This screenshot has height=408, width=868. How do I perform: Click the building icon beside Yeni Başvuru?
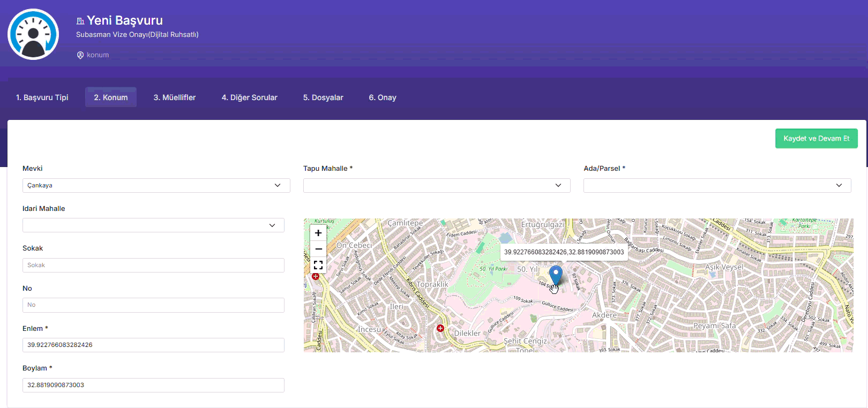coord(80,21)
